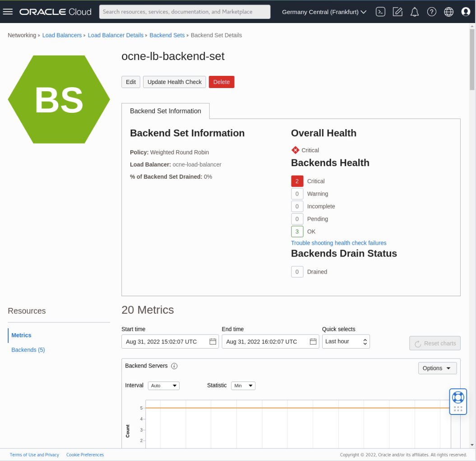Image resolution: width=476 pixels, height=461 pixels.
Task: Open the Help question mark icon
Action: coord(432,11)
